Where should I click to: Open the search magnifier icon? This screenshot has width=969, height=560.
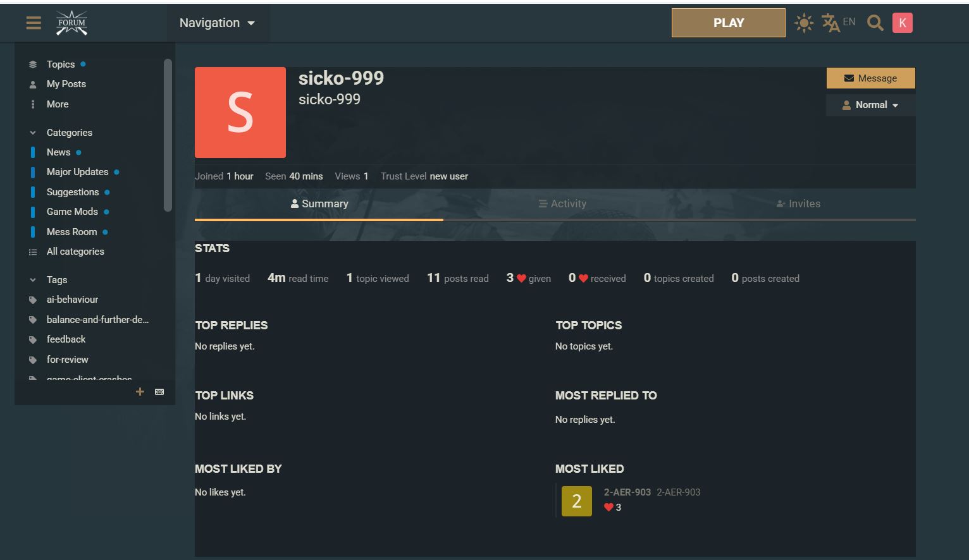(875, 23)
